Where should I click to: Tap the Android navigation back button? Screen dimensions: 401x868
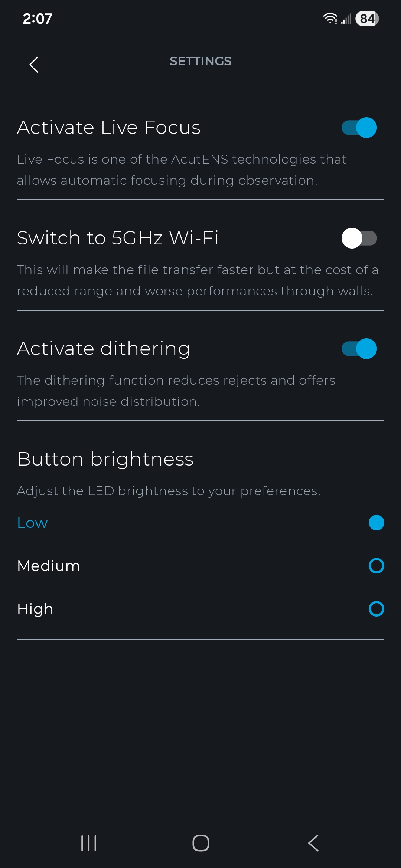pos(313,843)
